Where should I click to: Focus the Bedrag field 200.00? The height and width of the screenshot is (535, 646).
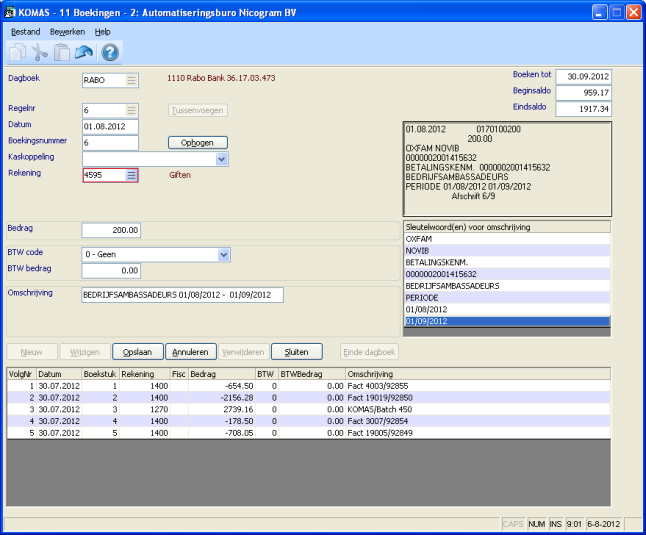[x=111, y=230]
